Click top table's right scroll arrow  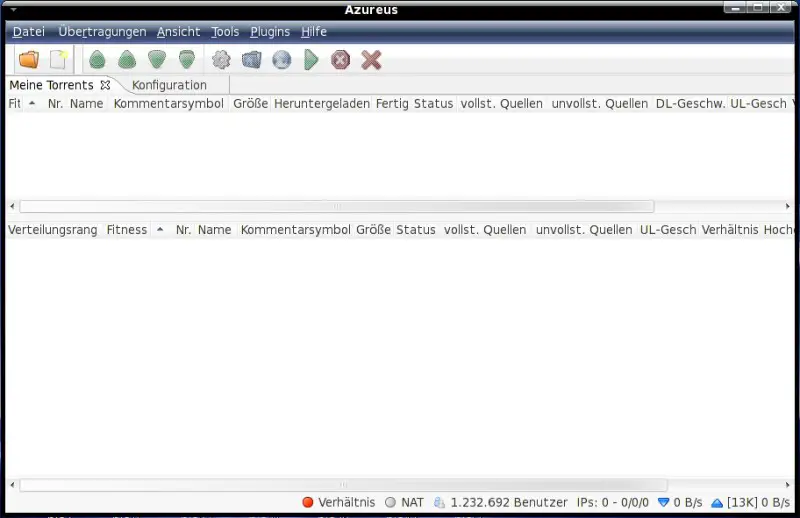click(787, 206)
